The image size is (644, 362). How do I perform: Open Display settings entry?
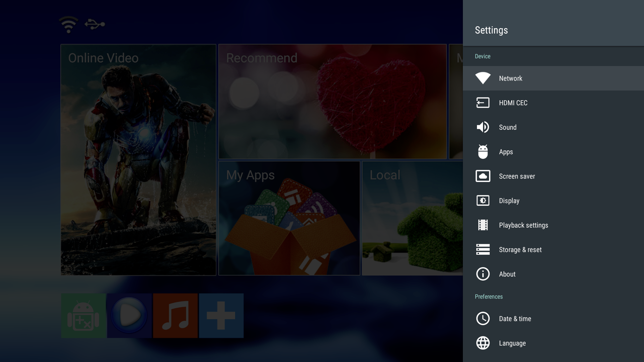[x=553, y=201]
